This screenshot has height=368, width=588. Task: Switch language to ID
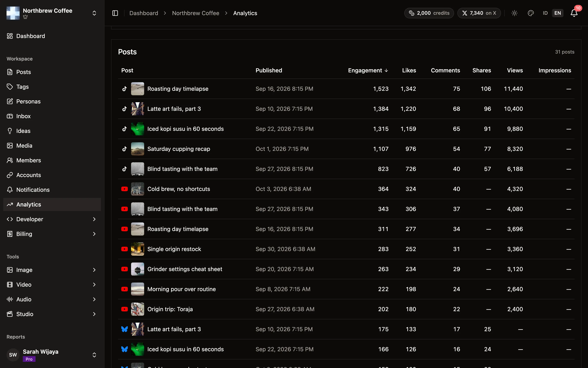[x=545, y=13]
